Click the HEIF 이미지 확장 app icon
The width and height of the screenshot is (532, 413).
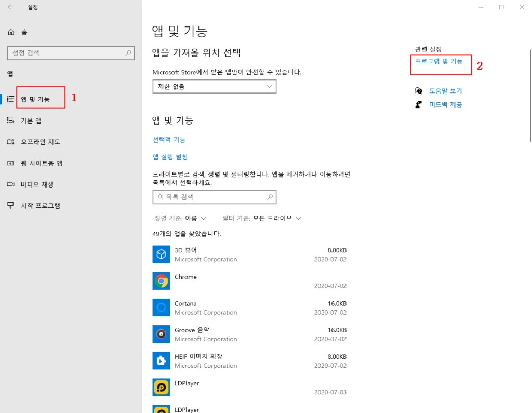click(x=161, y=361)
